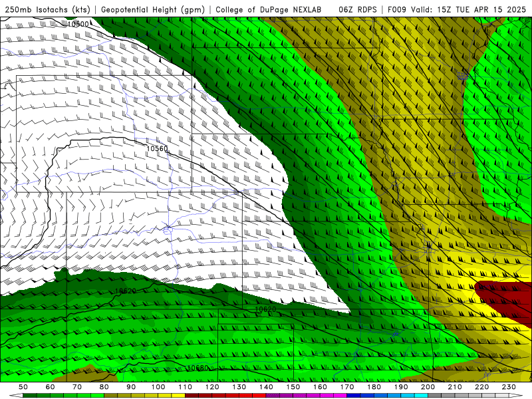Click the 140 value on the color scale
Image resolution: width=532 pixels, height=399 pixels.
[267, 387]
